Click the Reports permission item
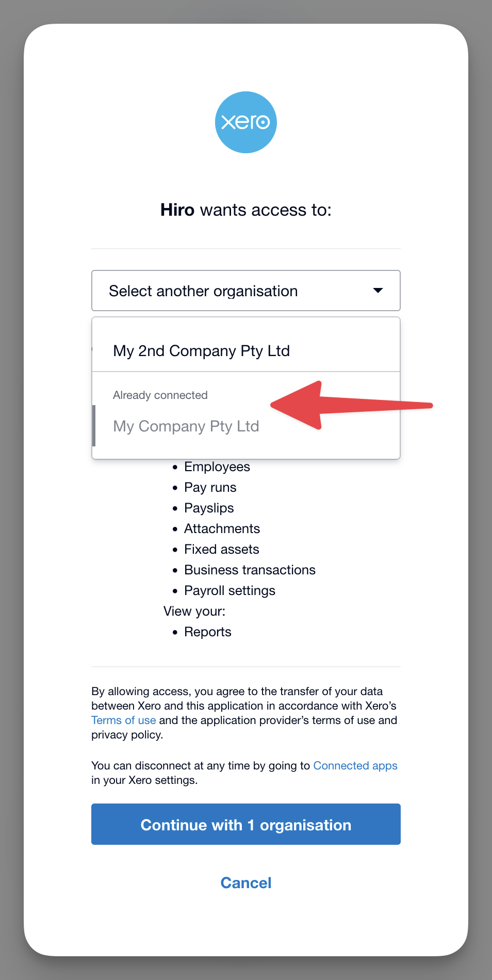The image size is (492, 980). click(207, 632)
